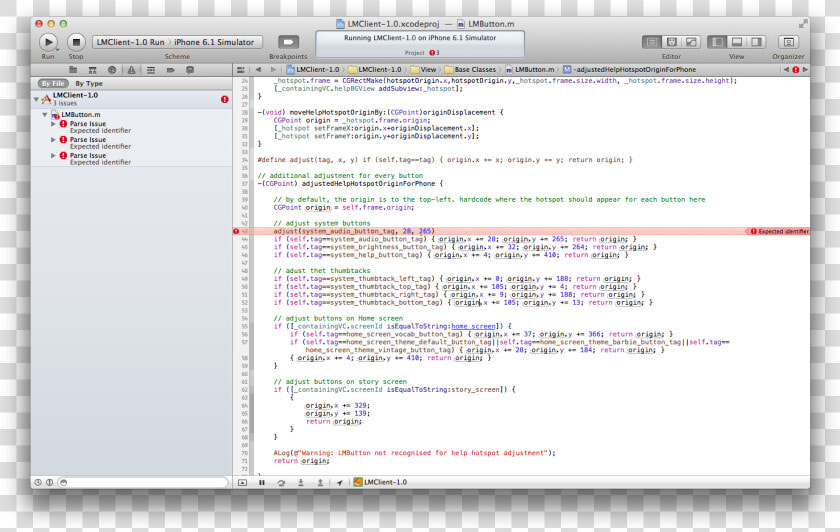Viewport: 840px width, 532px height.
Task: Open the iPhone 6.1 Simulator destination selector
Action: [214, 42]
